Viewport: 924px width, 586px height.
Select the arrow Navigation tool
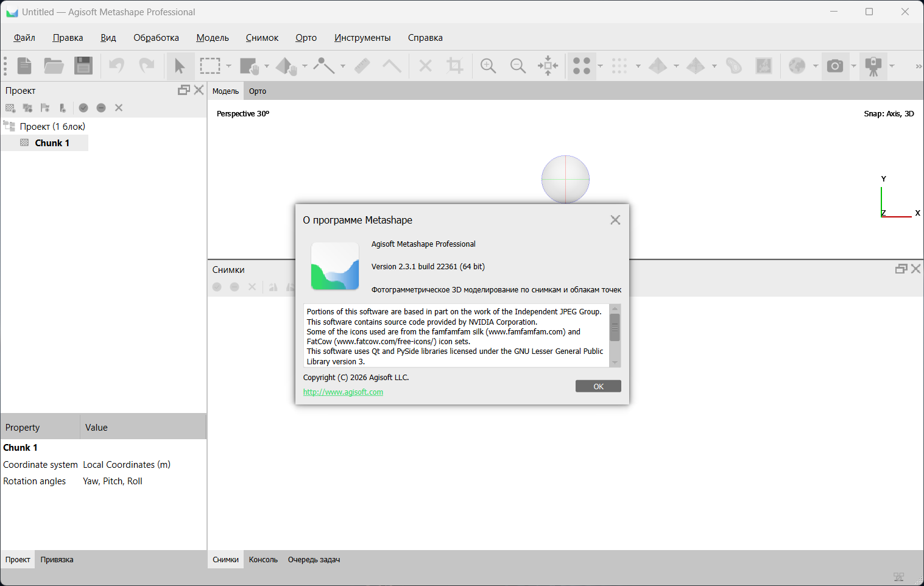pyautogui.click(x=180, y=66)
